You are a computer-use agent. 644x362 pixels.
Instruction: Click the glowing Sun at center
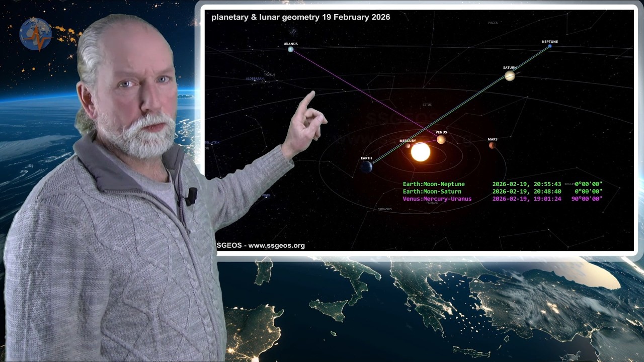(x=421, y=152)
